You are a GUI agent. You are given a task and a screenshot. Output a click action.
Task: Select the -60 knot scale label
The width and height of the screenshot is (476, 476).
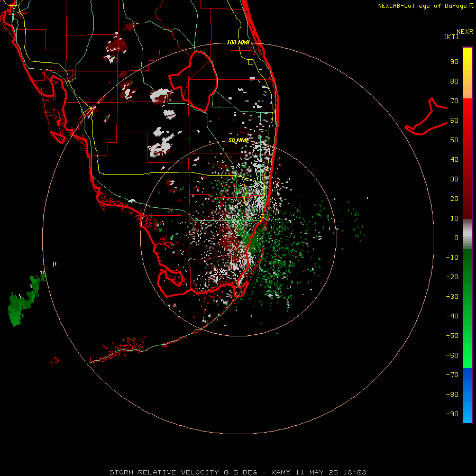pos(452,355)
